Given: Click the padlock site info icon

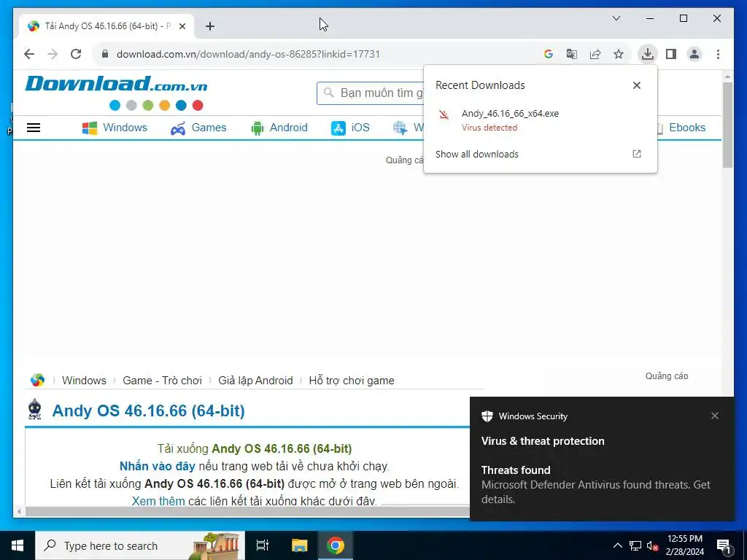Looking at the screenshot, I should 105,54.
